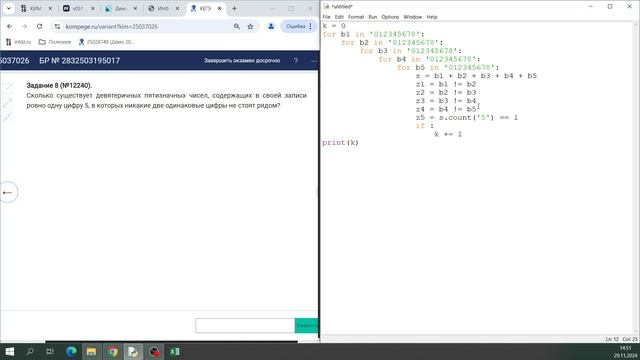This screenshot has height=360, width=640.
Task: Click the IDLE untitled window title icon
Action: click(x=327, y=7)
